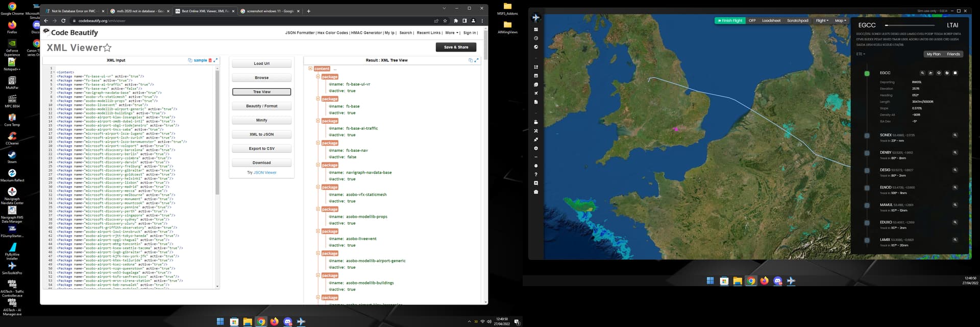Click the Load Url button
Screen dimensions: 980x327
[262, 64]
